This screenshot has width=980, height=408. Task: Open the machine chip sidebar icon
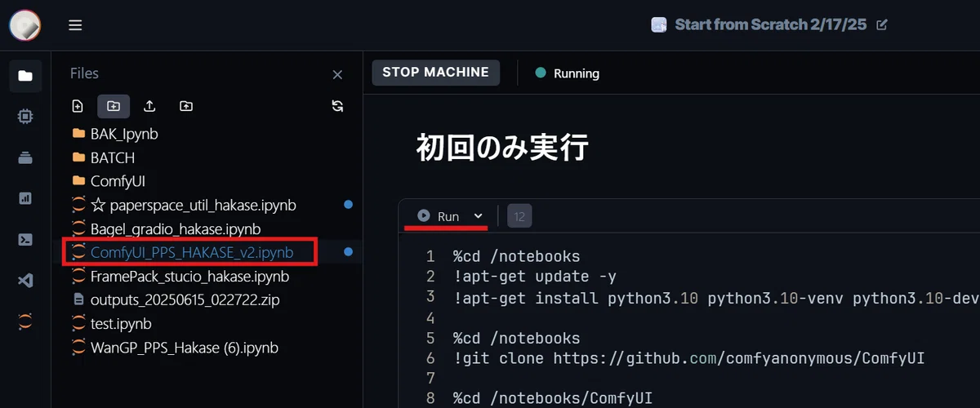tap(25, 117)
